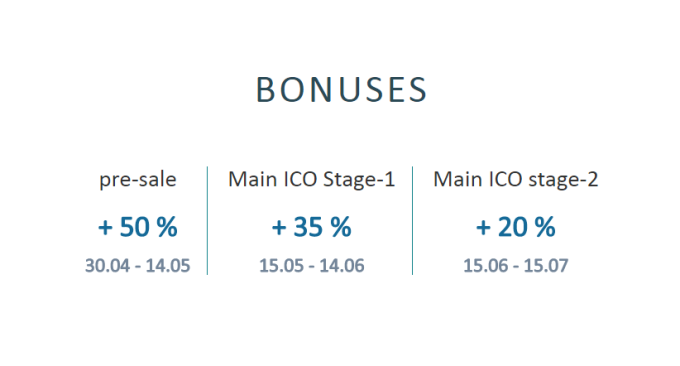The image size is (680, 366).
Task: Click the divider between Stage-1 and stage-2
Action: click(412, 220)
